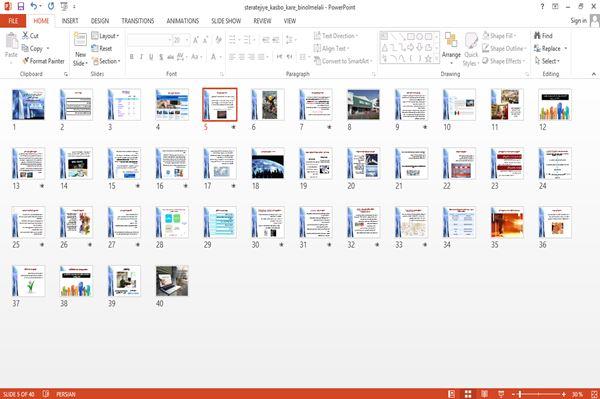The image size is (600, 399).
Task: Click the spell check icon in status bar
Action: click(46, 394)
